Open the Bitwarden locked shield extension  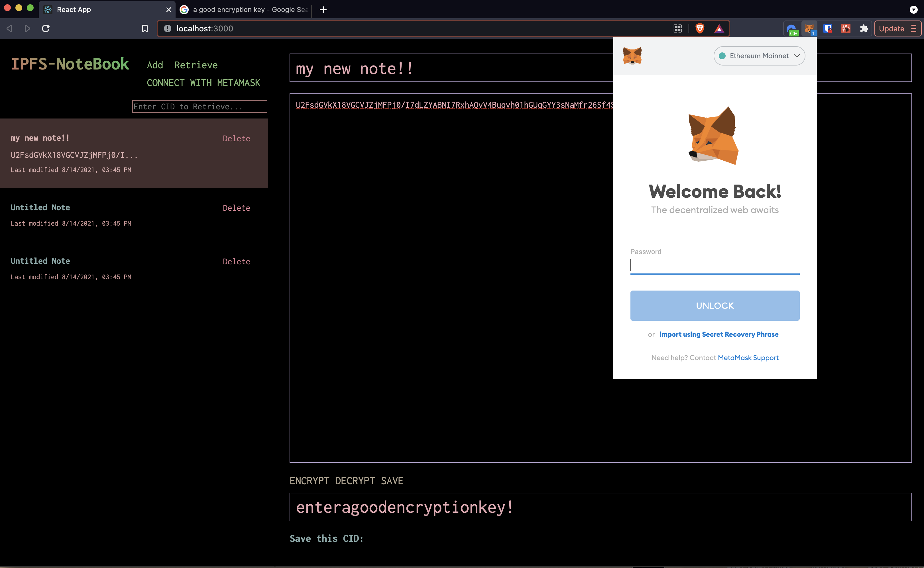827,28
